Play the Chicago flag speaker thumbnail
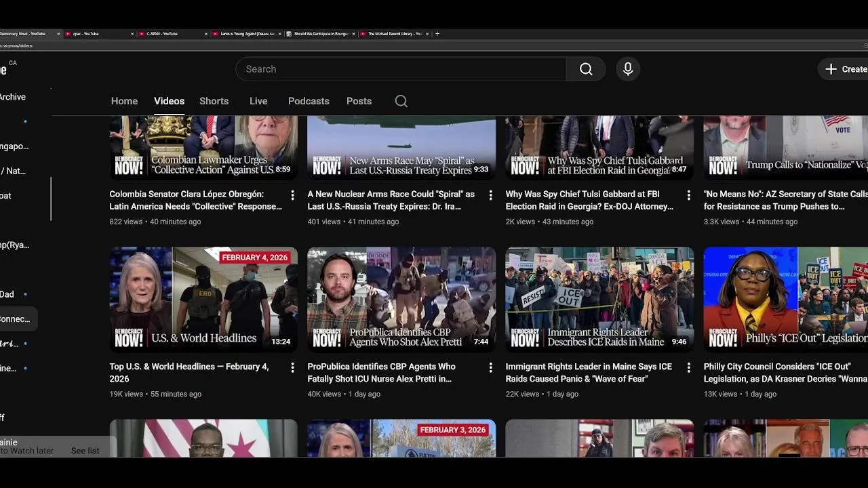This screenshot has height=488, width=868. (203, 438)
